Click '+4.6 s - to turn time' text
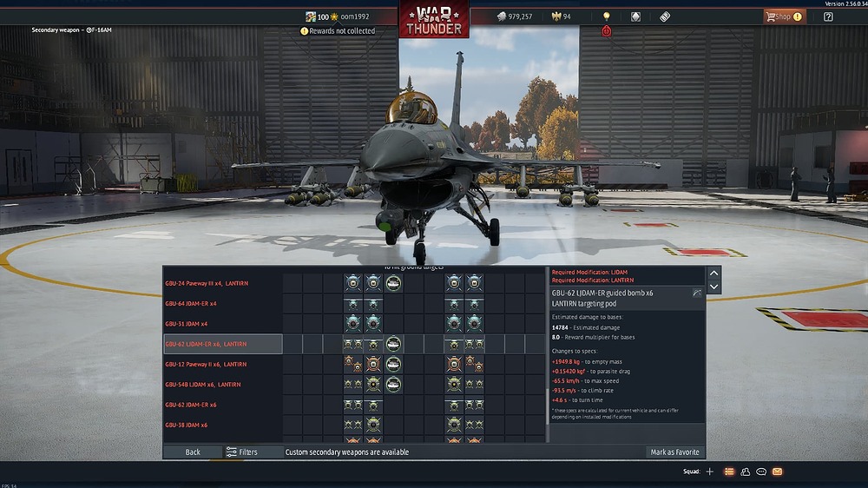 [577, 400]
